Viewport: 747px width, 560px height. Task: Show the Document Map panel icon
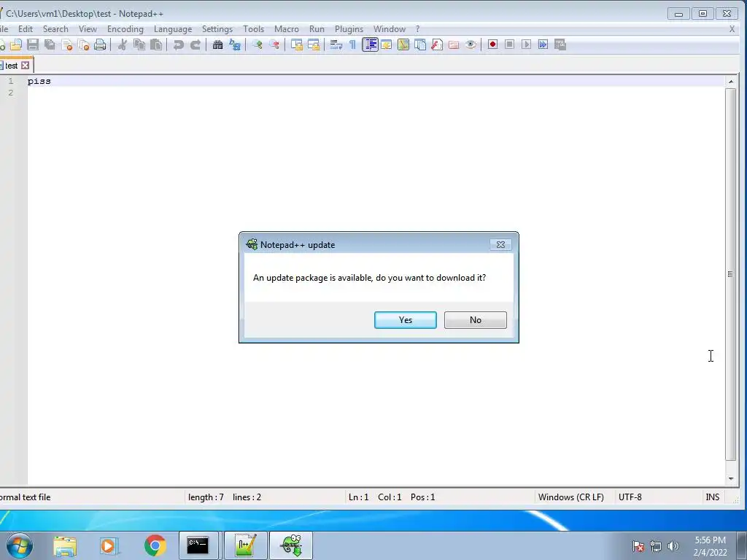403,44
